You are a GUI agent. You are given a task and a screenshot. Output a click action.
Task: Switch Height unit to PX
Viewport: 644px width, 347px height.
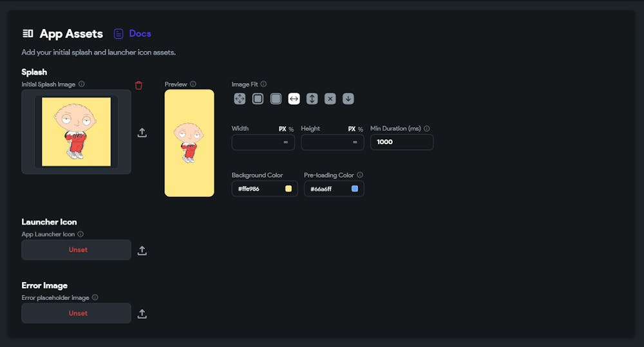tap(352, 129)
